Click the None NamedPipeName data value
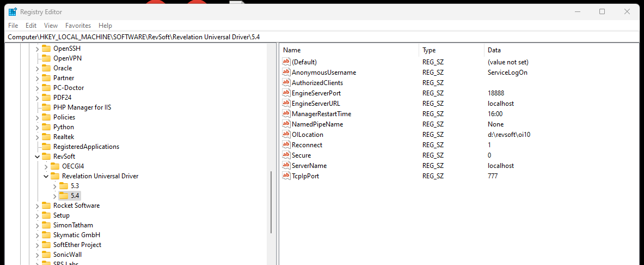 pos(495,124)
